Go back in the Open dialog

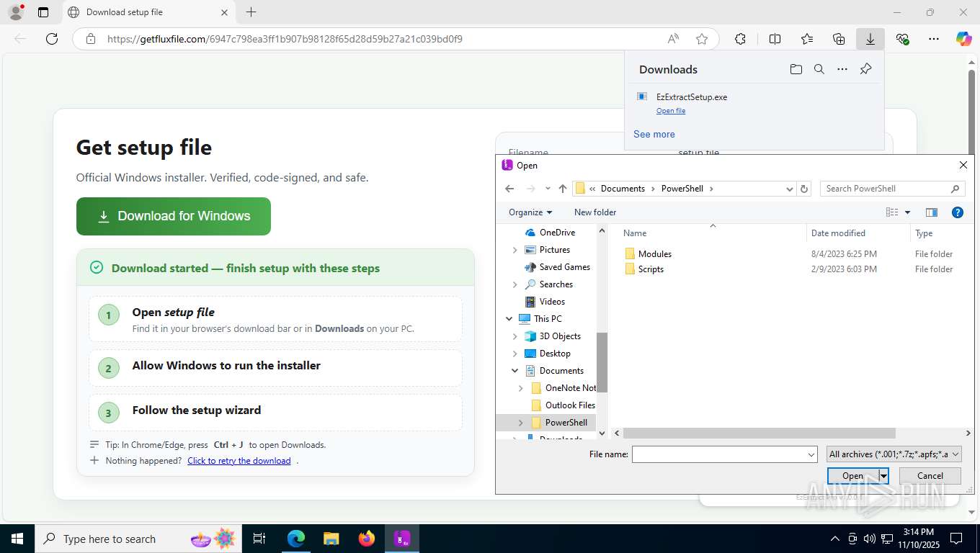(x=509, y=189)
